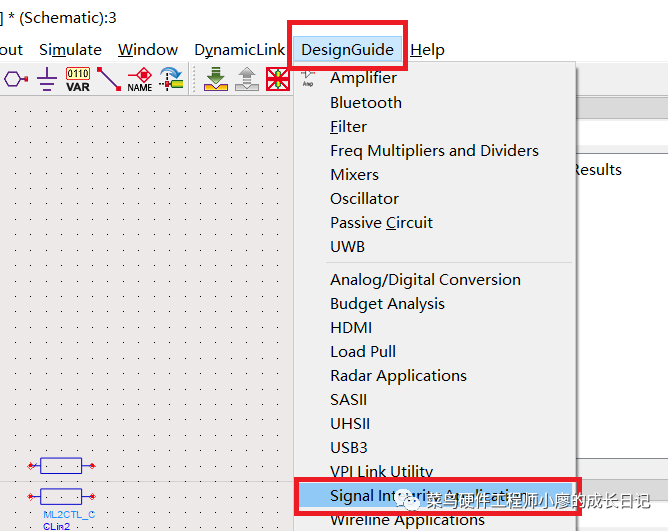Choose SASII design guide
Screen dimensions: 672x531
tap(435, 399)
